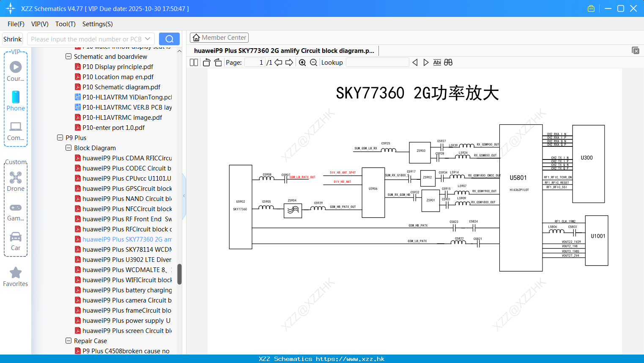Image resolution: width=644 pixels, height=363 pixels.
Task: Click the model number search box
Action: point(91,39)
